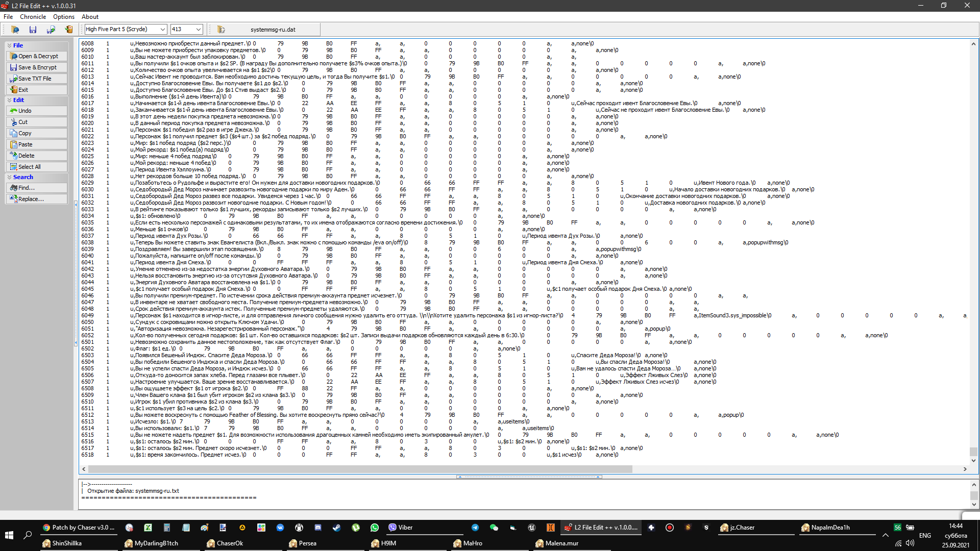
Task: Open the High Five Part 5 chronicle dropdown
Action: [162, 30]
